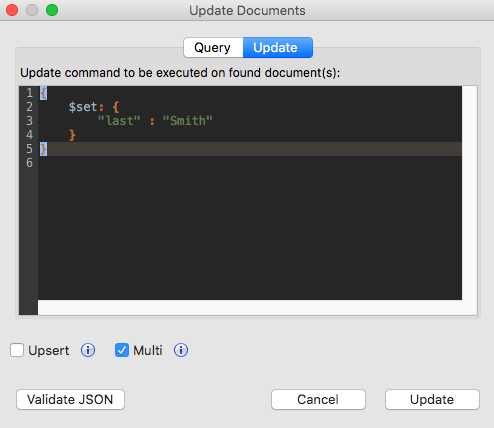Uncheck the Multi checkbox
The height and width of the screenshot is (428, 494).
pyautogui.click(x=122, y=350)
